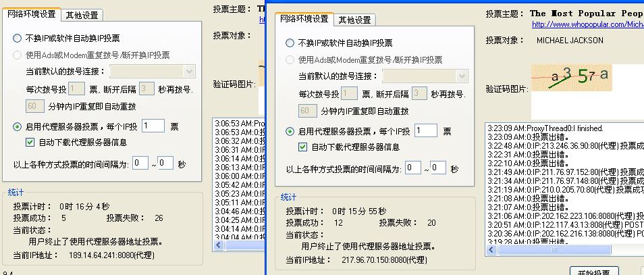Uncheck 自动下载代理服务器信息 in left window
This screenshot has height=275, width=644.
click(30, 142)
